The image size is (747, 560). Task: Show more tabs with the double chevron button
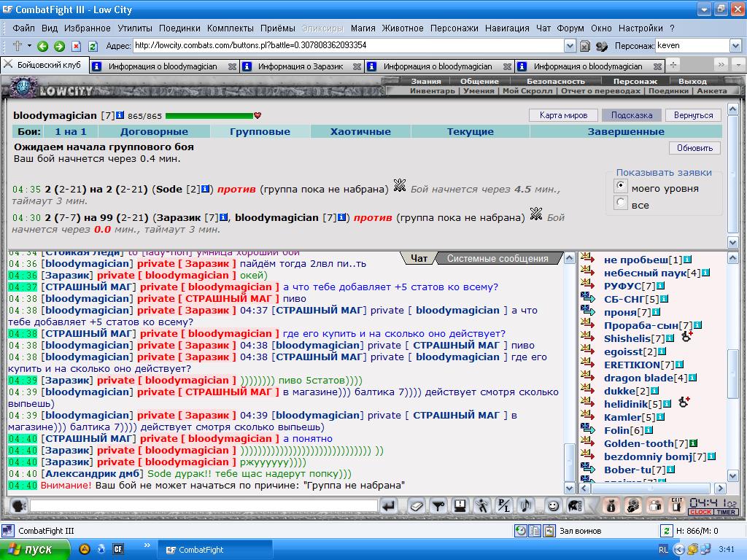click(721, 65)
